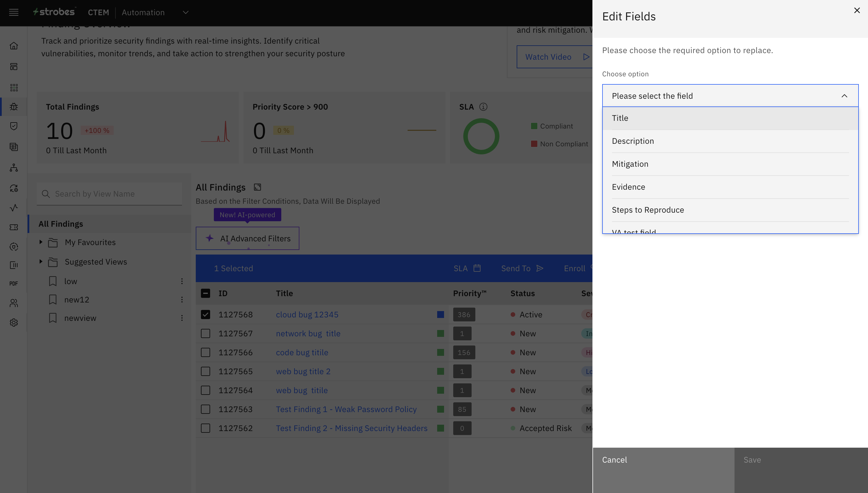This screenshot has width=868, height=493.
Task: Click the PDF reports sidebar icon
Action: [13, 284]
